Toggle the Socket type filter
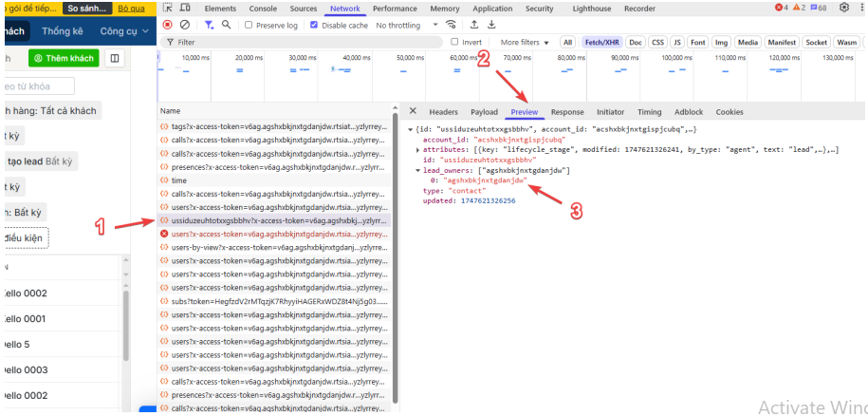This screenshot has width=868, height=416. (817, 42)
